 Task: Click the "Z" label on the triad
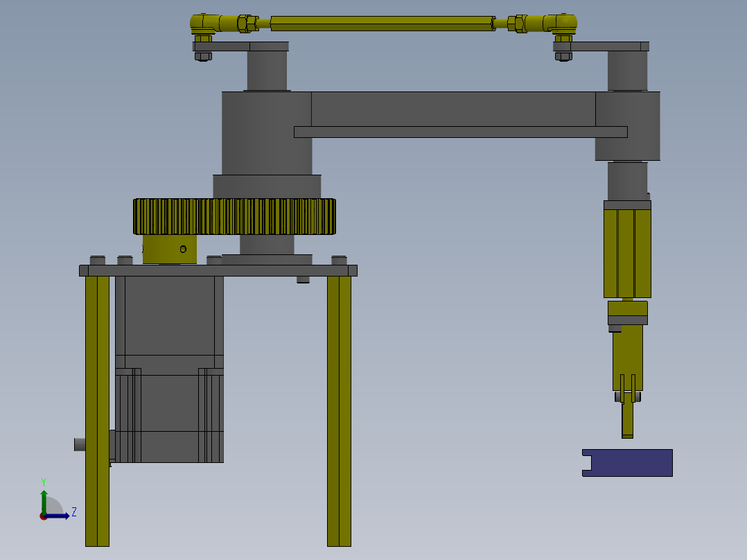click(x=74, y=512)
